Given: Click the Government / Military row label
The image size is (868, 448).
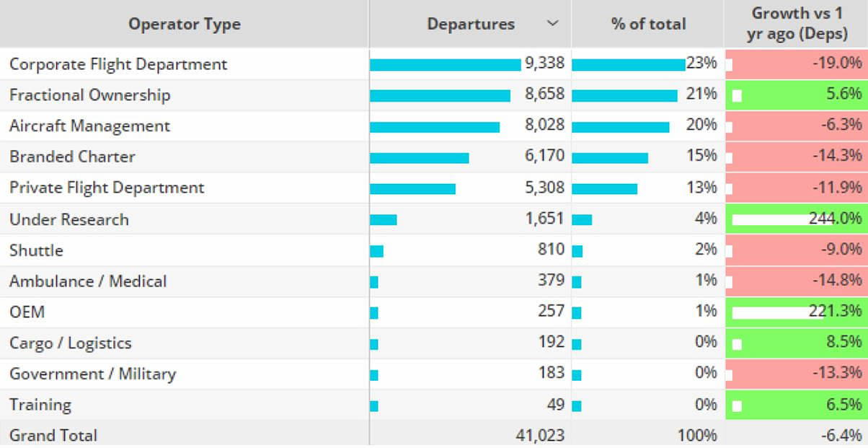Looking at the screenshot, I should coord(92,374).
